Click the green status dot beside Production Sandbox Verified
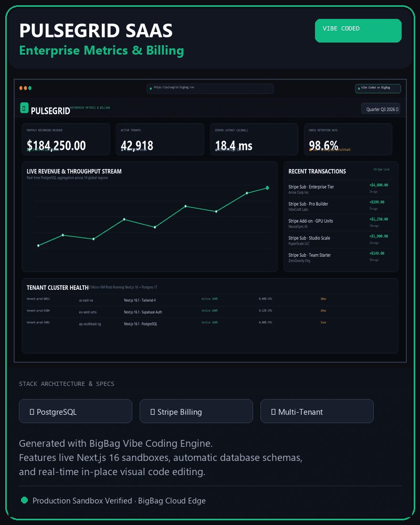The width and height of the screenshot is (420, 525). pyautogui.click(x=25, y=500)
